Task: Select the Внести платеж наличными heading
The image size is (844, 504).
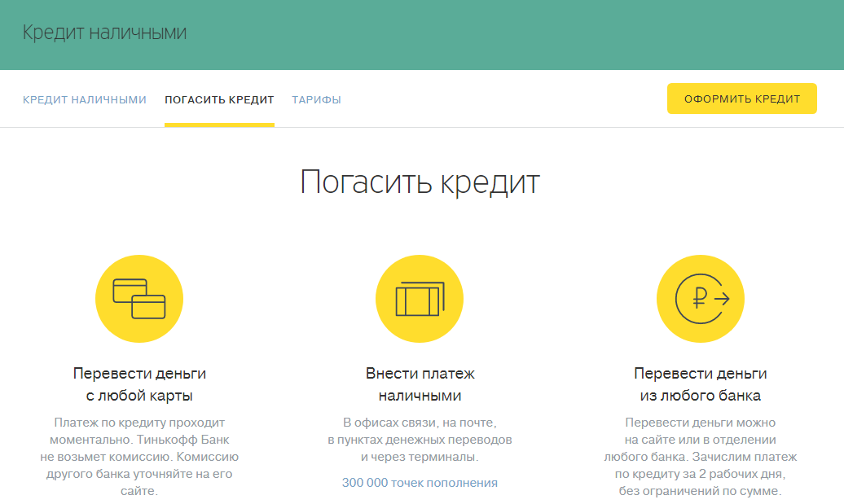Action: pyautogui.click(x=420, y=385)
